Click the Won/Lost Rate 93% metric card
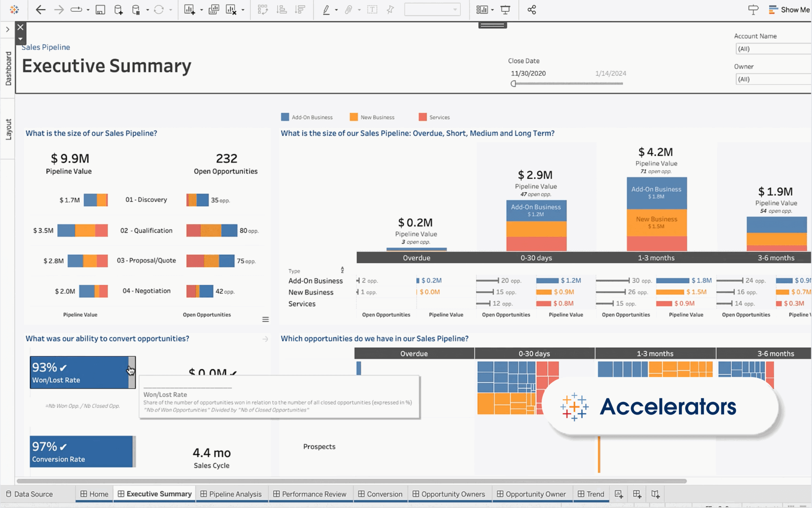The width and height of the screenshot is (812, 508). [x=82, y=371]
